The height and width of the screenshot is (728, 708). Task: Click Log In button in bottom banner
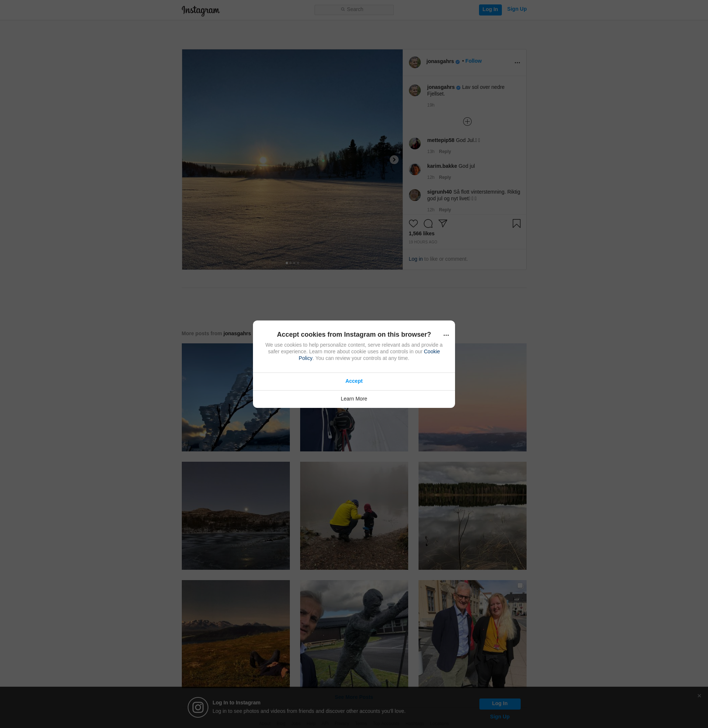499,703
